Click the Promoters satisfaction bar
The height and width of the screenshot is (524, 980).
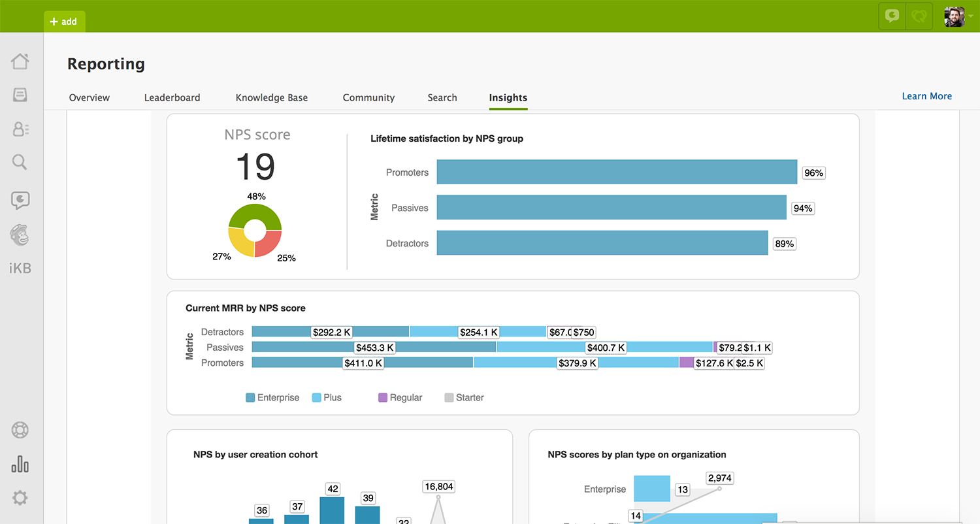(x=616, y=172)
